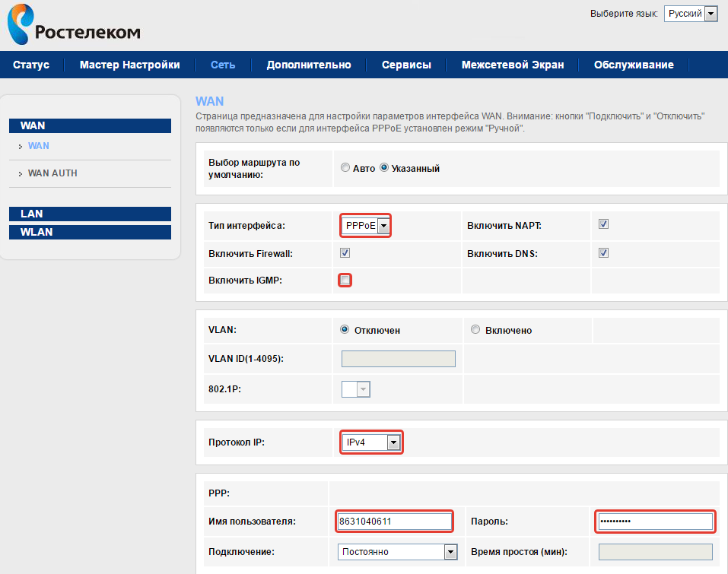Select Авто default route radio button

coord(345,168)
